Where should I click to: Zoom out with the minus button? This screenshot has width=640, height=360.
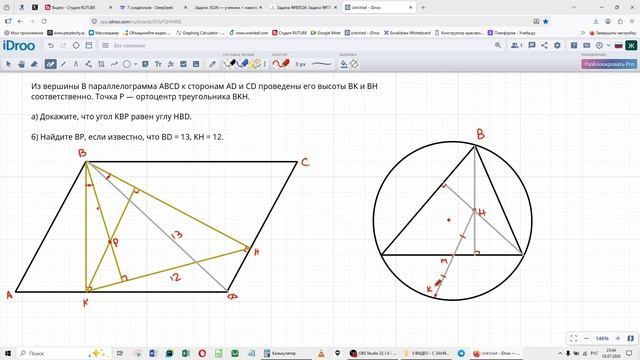point(587,338)
